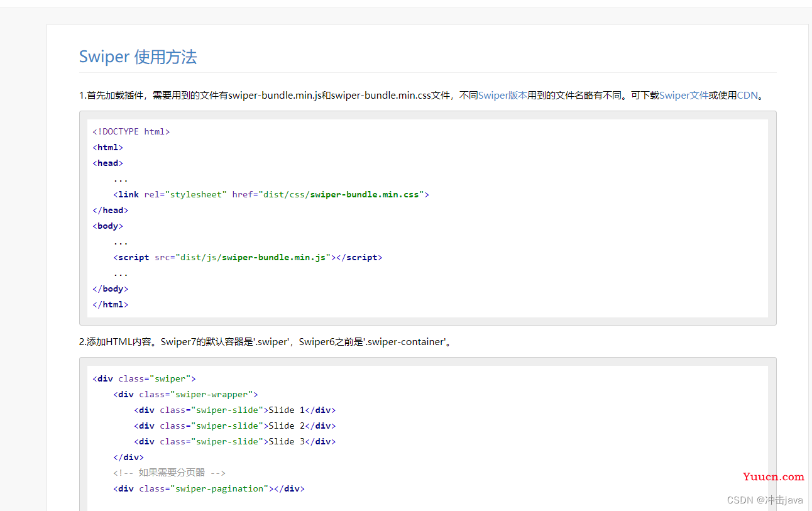Click the "swiper-wrapper" div line

click(x=185, y=394)
